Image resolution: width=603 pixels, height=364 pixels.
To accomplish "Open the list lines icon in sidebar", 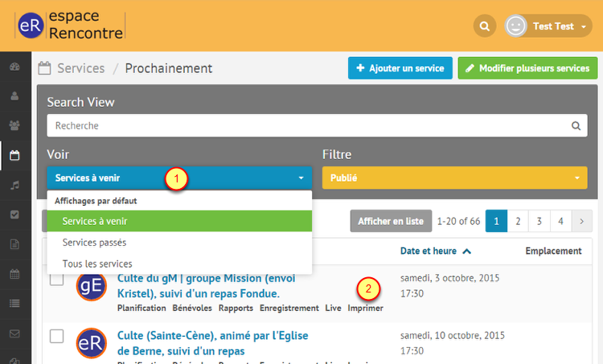I will click(x=14, y=304).
